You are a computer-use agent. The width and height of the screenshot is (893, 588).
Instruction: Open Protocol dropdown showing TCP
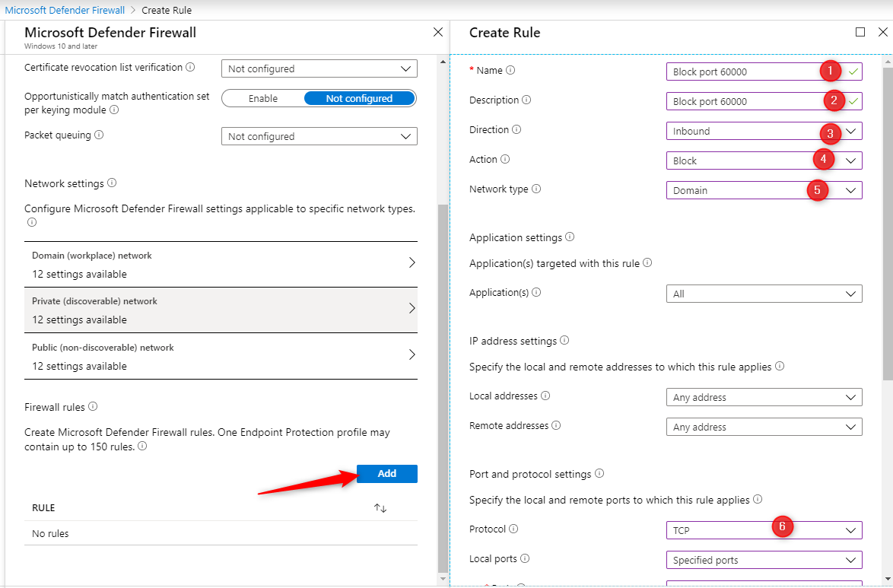(764, 530)
